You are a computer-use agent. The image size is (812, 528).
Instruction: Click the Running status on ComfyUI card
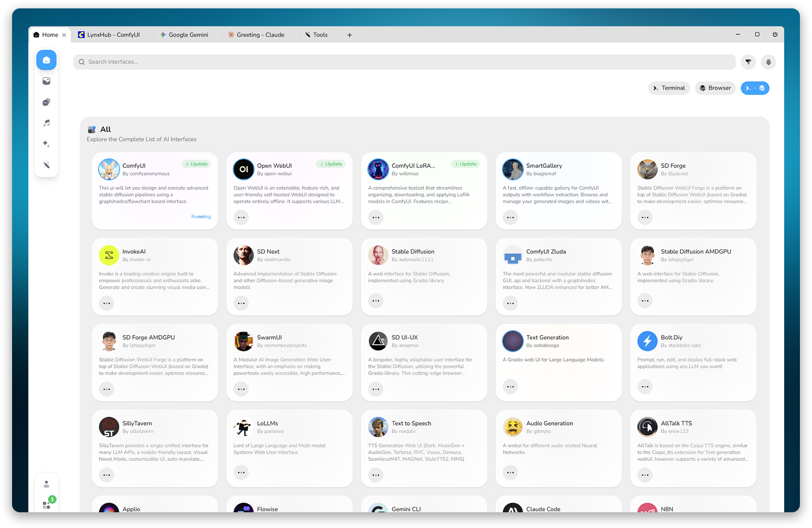201,216
